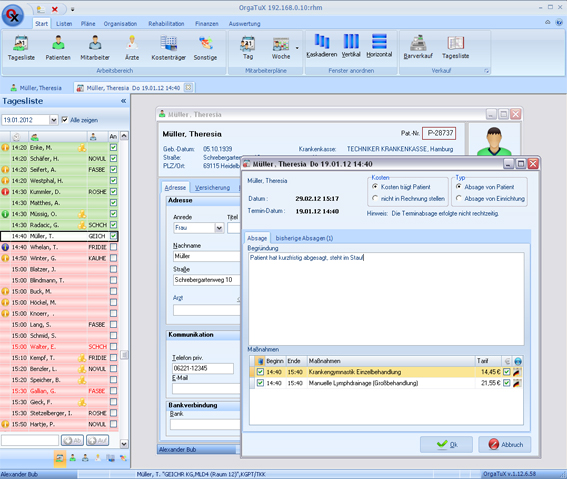Uncheck the 'Alle zeigen' checkbox

pyautogui.click(x=65, y=120)
